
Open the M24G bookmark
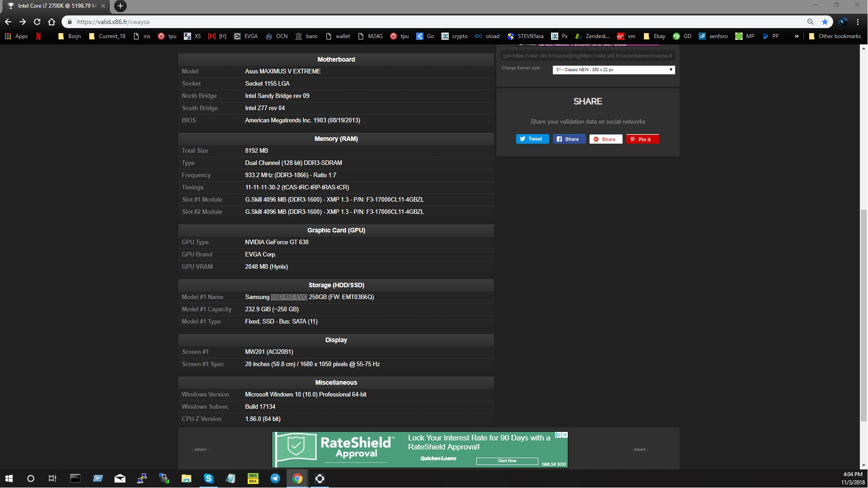[370, 36]
